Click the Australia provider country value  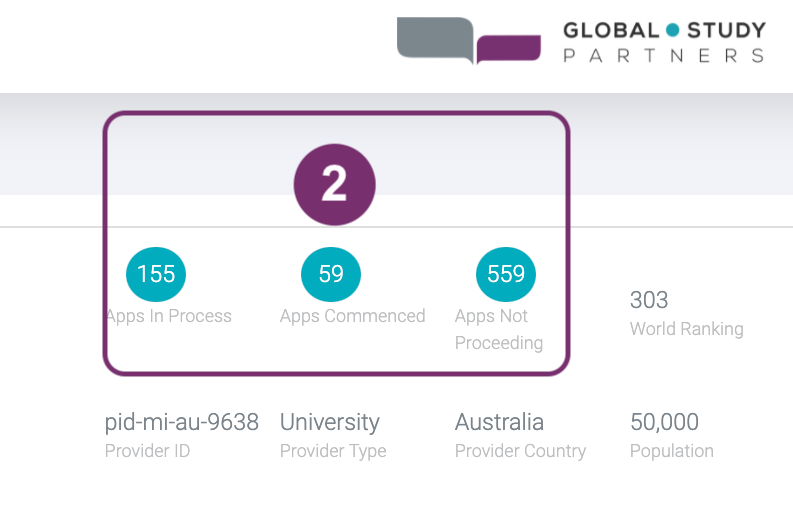(x=499, y=422)
